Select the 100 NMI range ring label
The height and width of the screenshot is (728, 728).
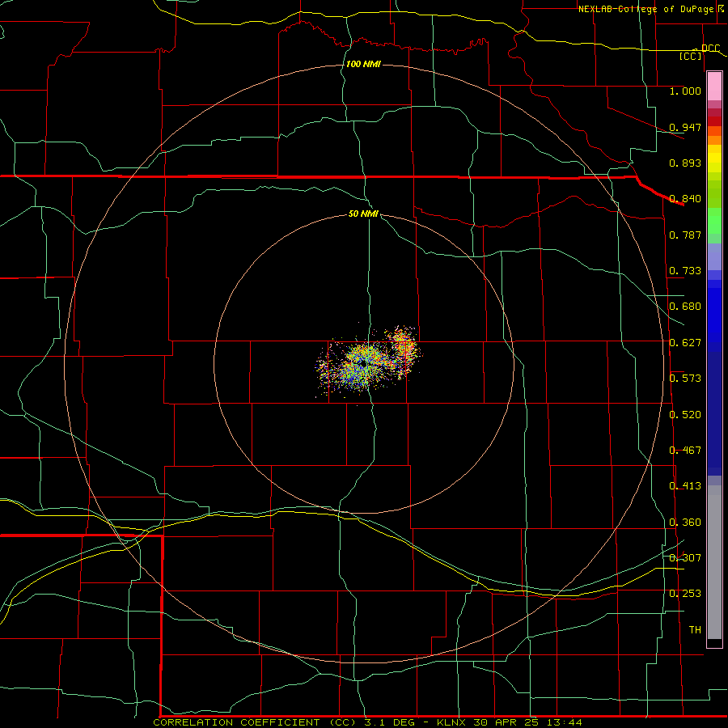pos(363,64)
